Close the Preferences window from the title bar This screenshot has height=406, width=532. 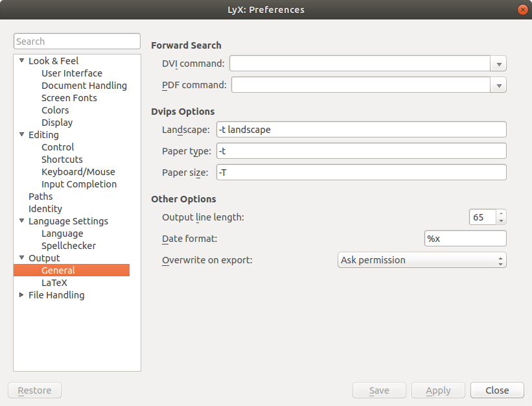522,10
